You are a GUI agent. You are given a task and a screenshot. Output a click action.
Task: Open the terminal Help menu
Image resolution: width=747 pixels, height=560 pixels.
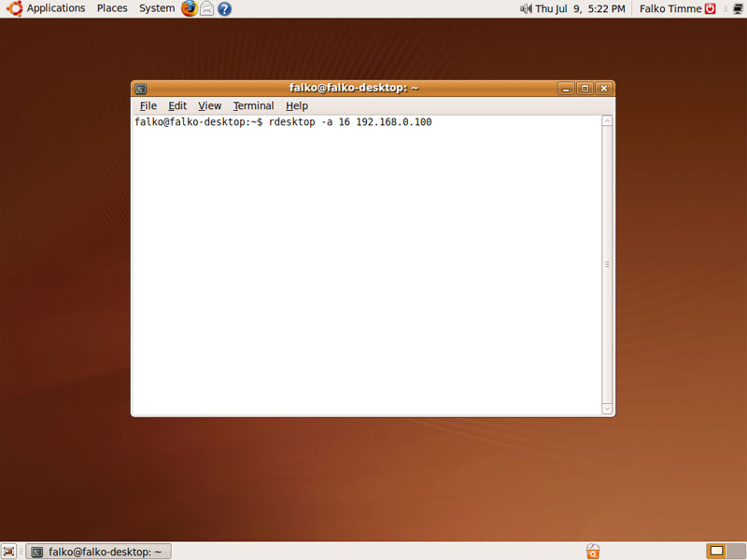click(297, 105)
